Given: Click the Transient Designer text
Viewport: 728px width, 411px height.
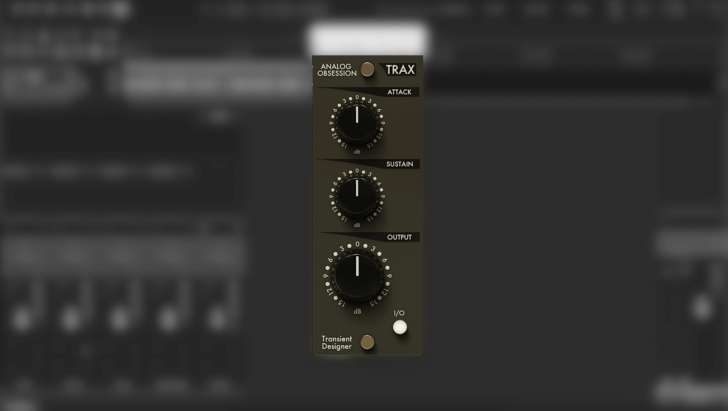Looking at the screenshot, I should pos(337,343).
